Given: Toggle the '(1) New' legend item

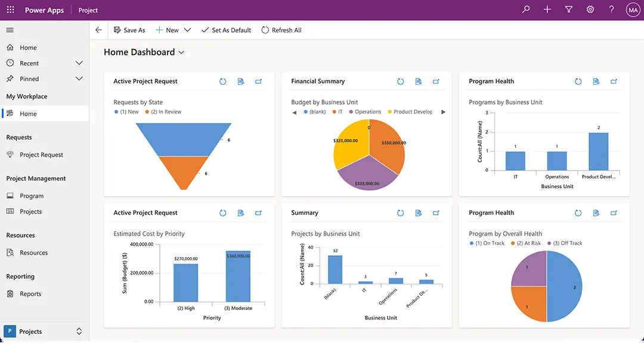Looking at the screenshot, I should point(128,112).
